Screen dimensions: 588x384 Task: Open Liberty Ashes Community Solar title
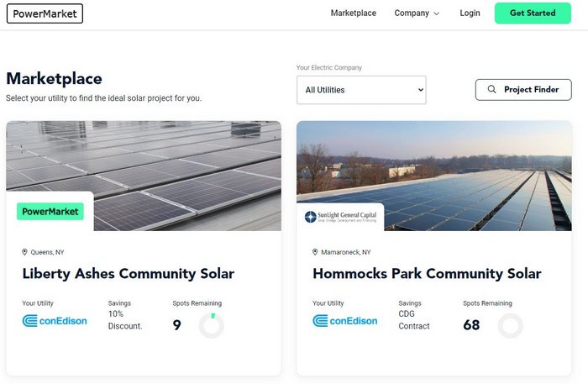coord(129,274)
